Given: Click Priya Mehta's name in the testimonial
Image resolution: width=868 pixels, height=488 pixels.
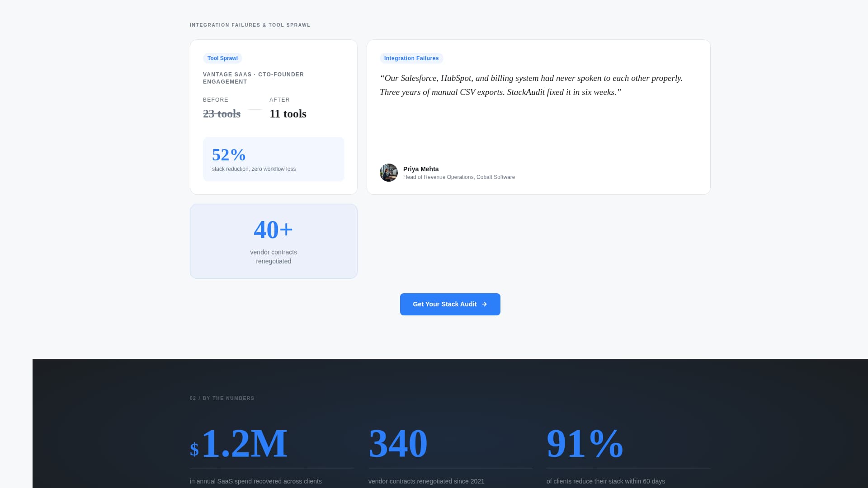Looking at the screenshot, I should click(420, 169).
